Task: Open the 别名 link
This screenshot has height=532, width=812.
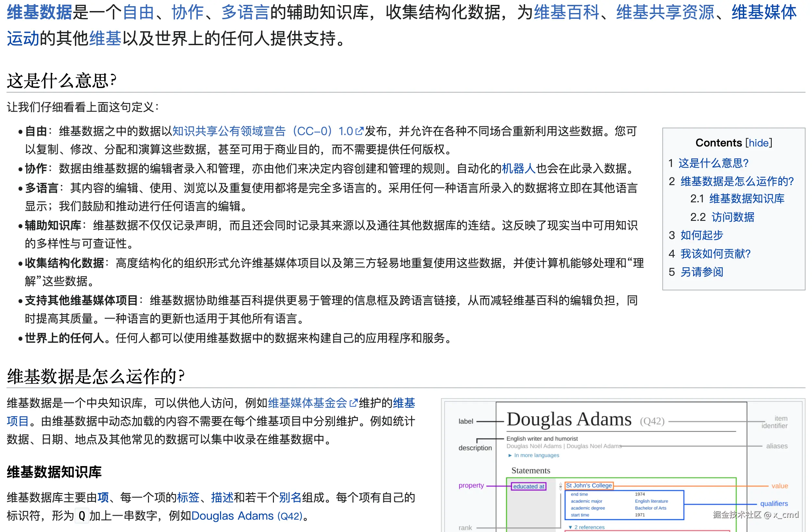Action: (290, 498)
